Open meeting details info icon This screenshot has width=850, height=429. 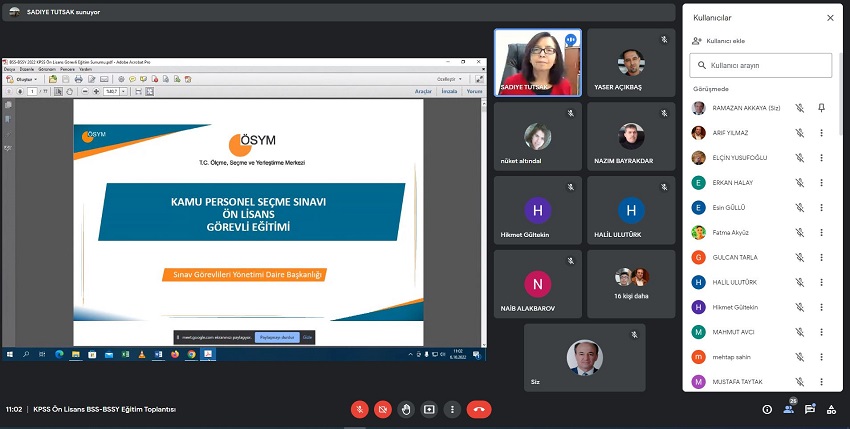pos(767,409)
